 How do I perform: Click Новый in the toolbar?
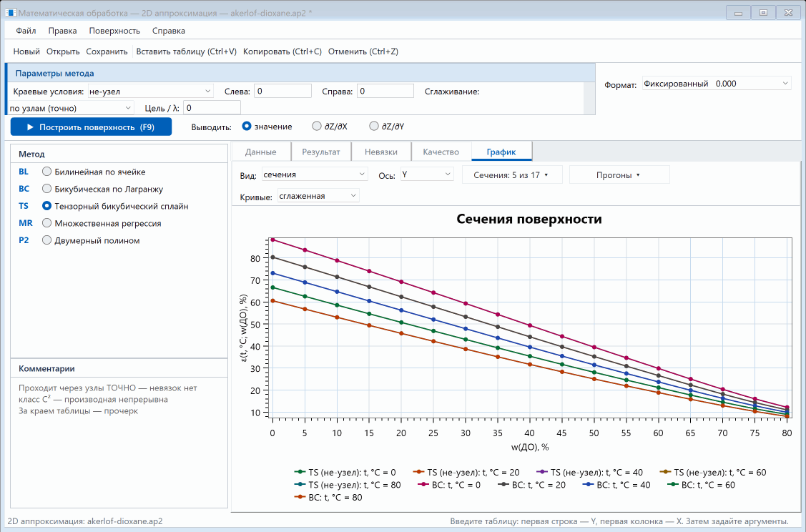[x=26, y=51]
